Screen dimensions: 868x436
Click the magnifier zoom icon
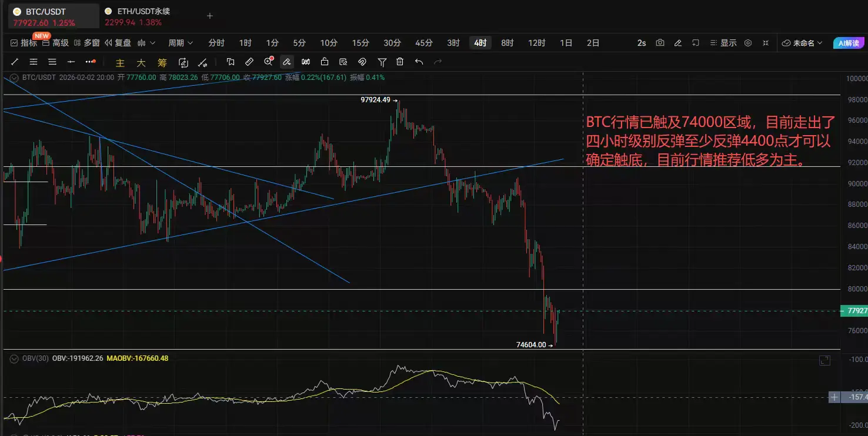[269, 62]
